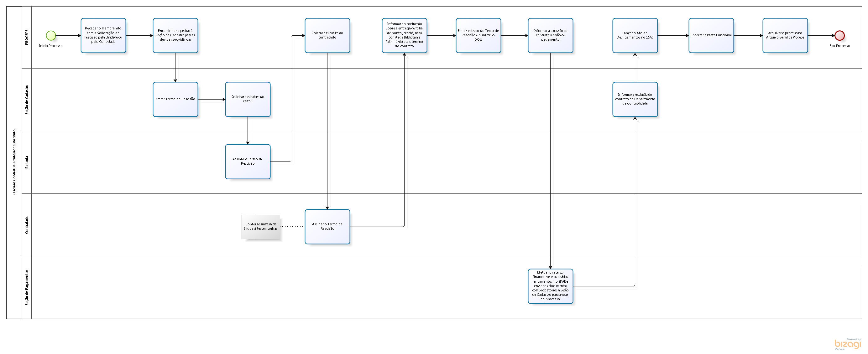
Task: Select 'Efetuar os acertos financeiros' task box
Action: click(550, 286)
